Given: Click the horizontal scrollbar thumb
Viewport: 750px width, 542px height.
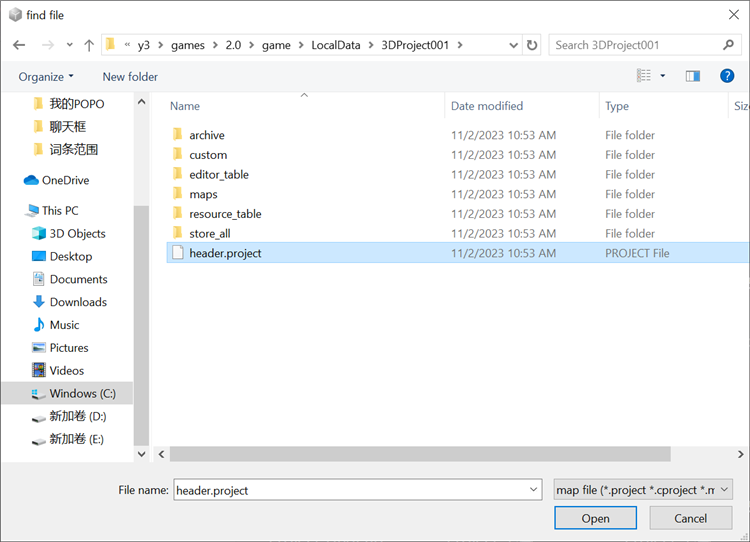Looking at the screenshot, I should pos(420,454).
